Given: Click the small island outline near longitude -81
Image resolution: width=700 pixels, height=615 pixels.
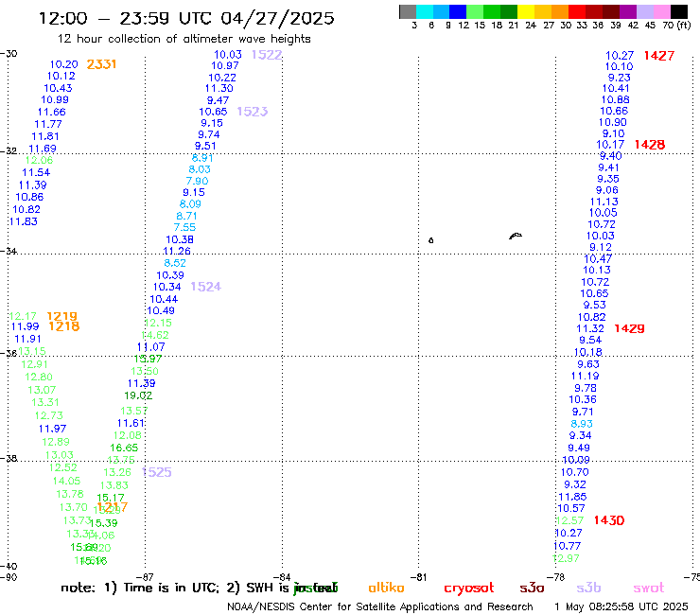Looking at the screenshot, I should coord(430,240).
